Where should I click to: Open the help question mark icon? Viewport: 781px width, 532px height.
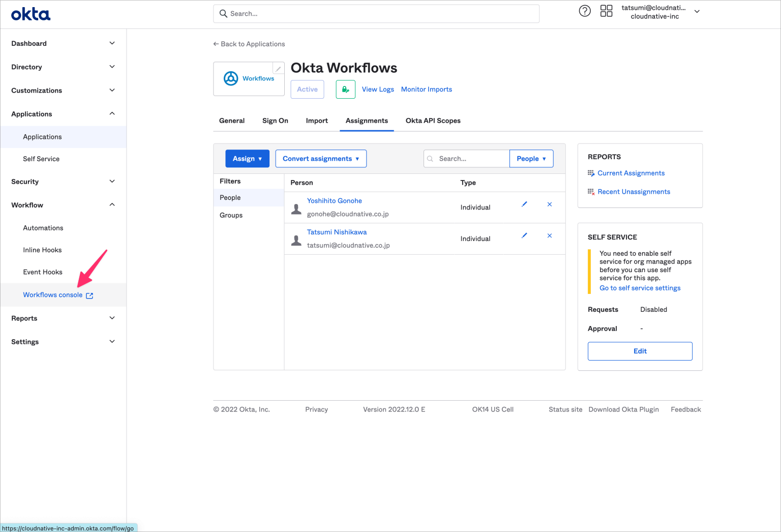coord(585,11)
